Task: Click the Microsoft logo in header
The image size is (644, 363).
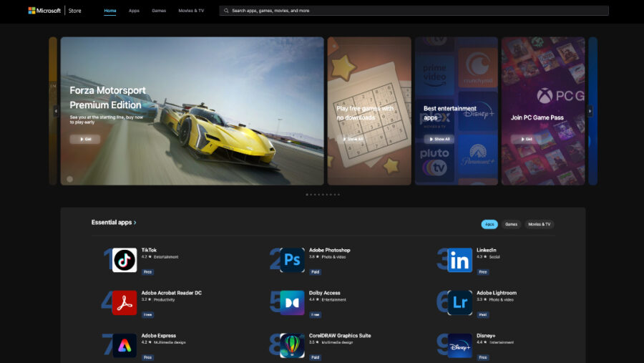Action: pyautogui.click(x=44, y=11)
